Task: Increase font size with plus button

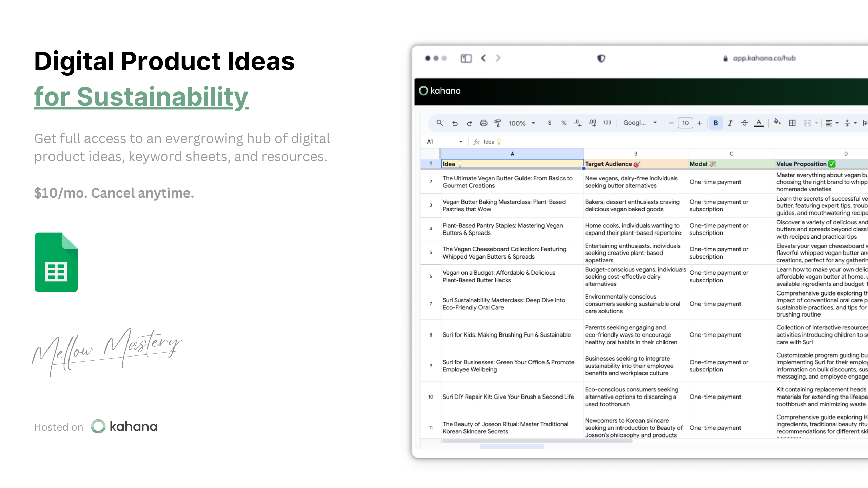Action: (x=699, y=123)
